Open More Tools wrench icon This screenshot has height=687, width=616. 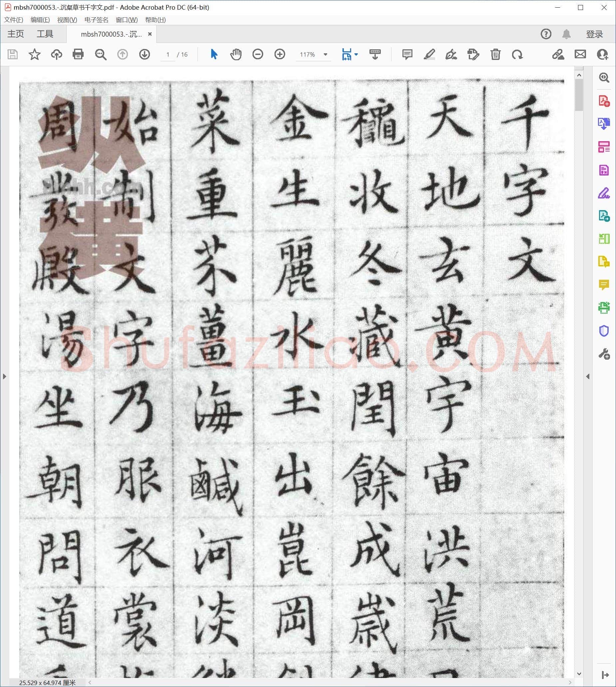(604, 354)
